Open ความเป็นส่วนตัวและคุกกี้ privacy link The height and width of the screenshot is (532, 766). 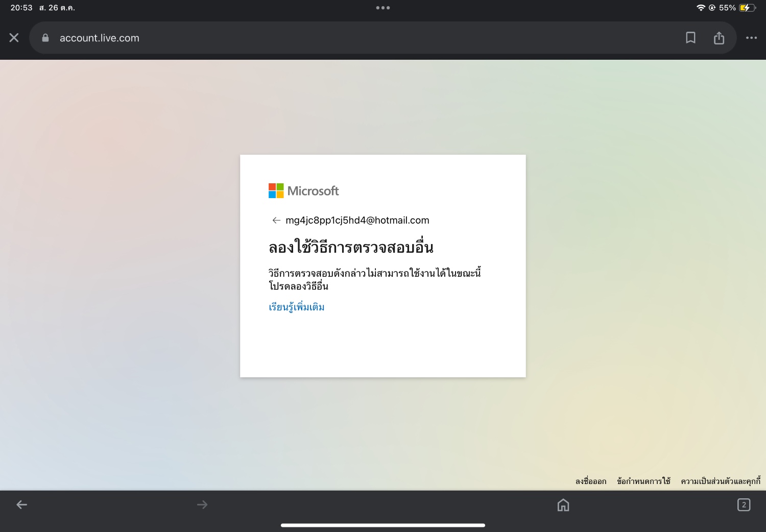[x=721, y=481]
